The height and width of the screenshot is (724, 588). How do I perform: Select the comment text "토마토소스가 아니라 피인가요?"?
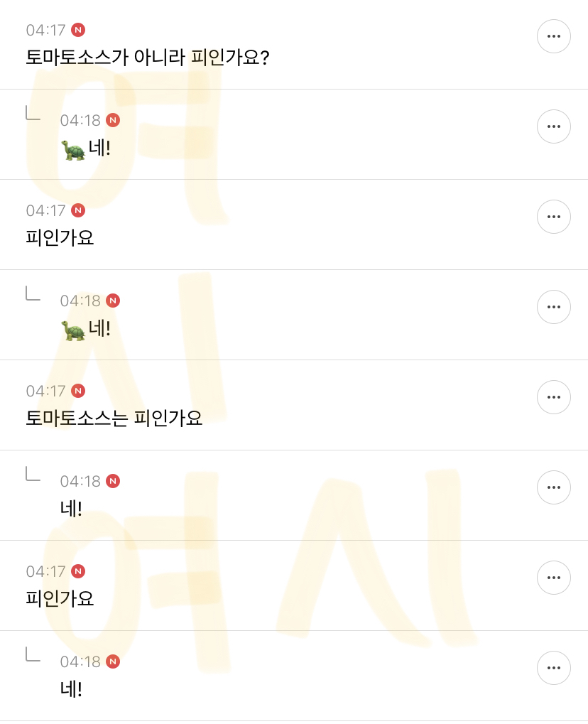click(x=147, y=57)
